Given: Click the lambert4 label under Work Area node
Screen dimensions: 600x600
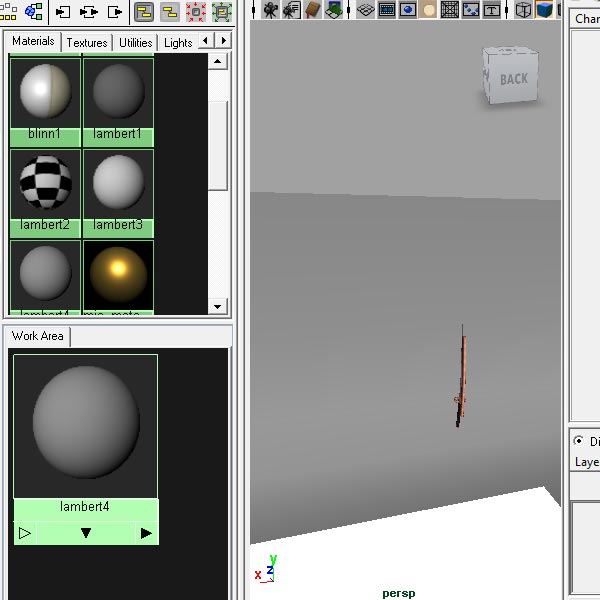Looking at the screenshot, I should pos(85,507).
